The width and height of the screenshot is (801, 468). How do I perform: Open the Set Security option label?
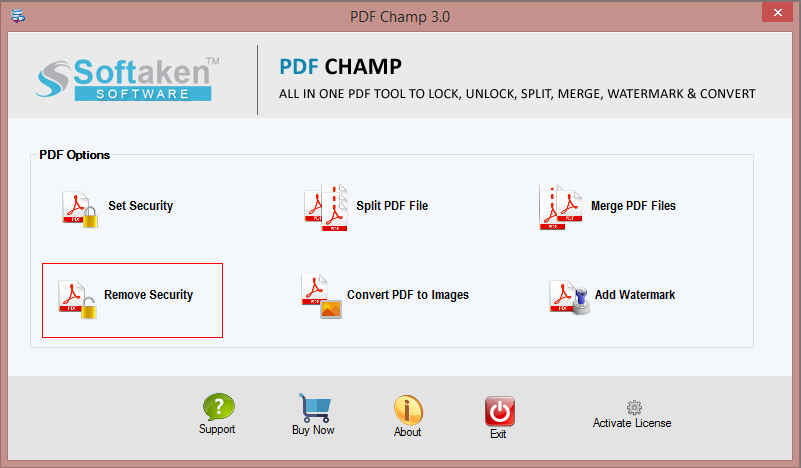click(140, 206)
